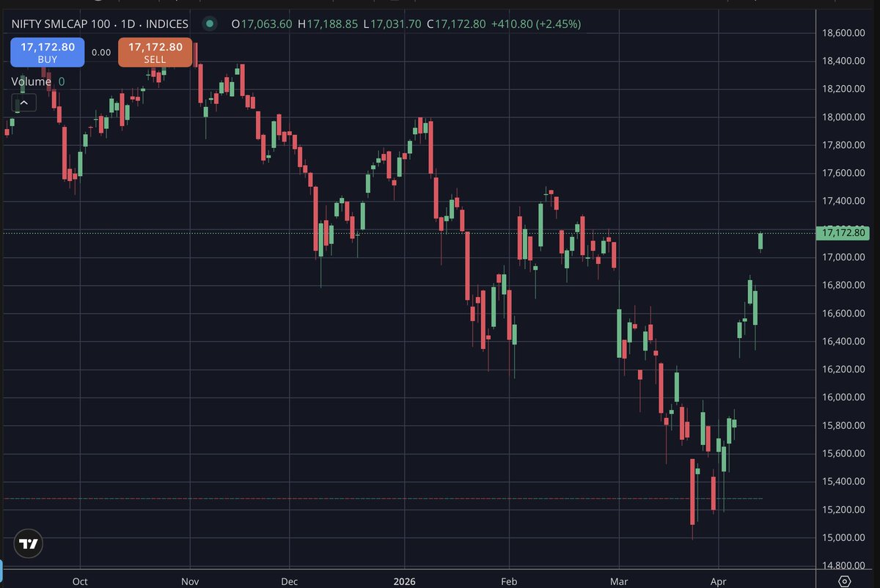Click the 14,800.00 price scale label
This screenshot has width=880, height=588.
[843, 565]
